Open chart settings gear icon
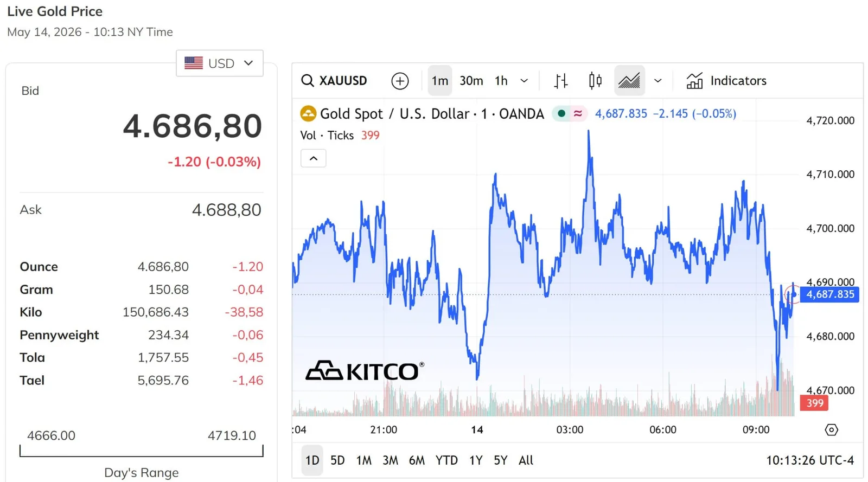The image size is (868, 482). (831, 430)
